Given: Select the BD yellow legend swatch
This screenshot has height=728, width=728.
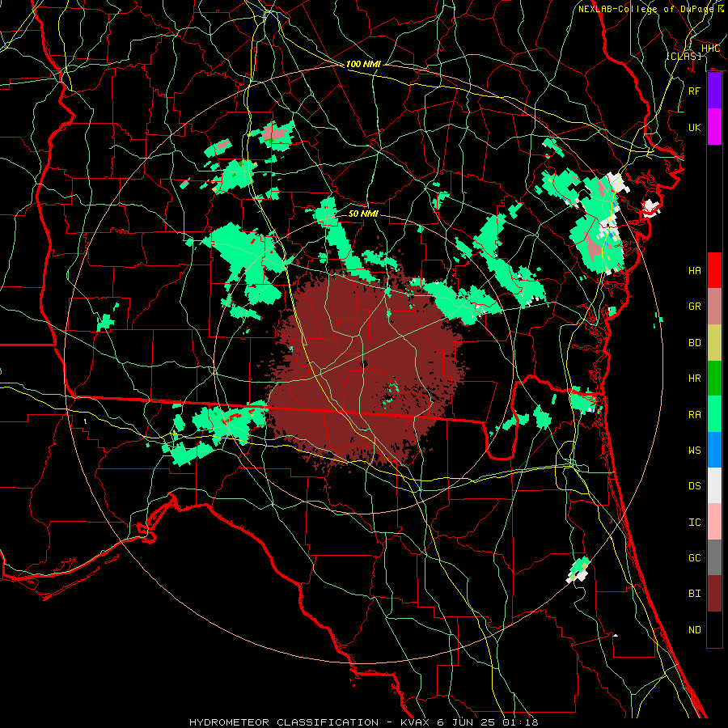Looking at the screenshot, I should (714, 342).
